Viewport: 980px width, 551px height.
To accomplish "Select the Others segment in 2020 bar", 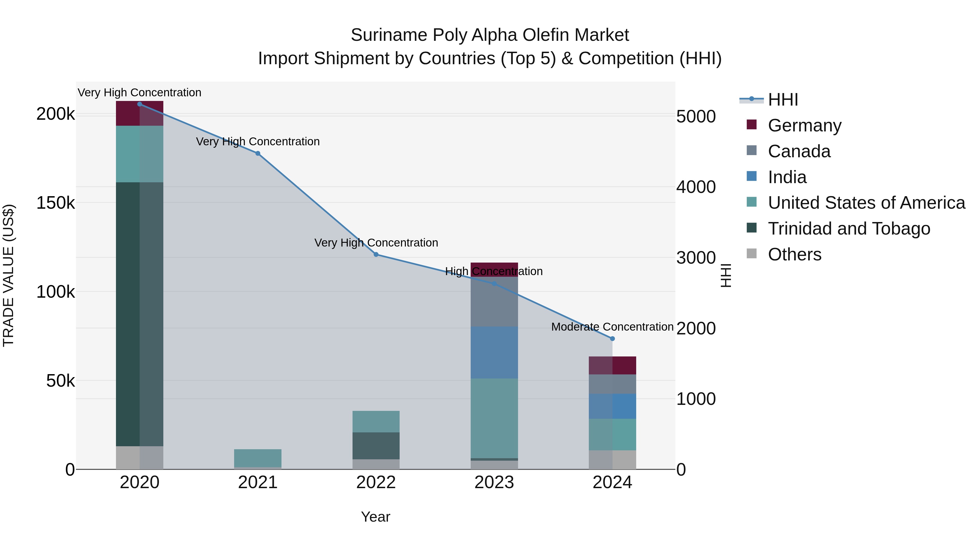I will 140,458.
